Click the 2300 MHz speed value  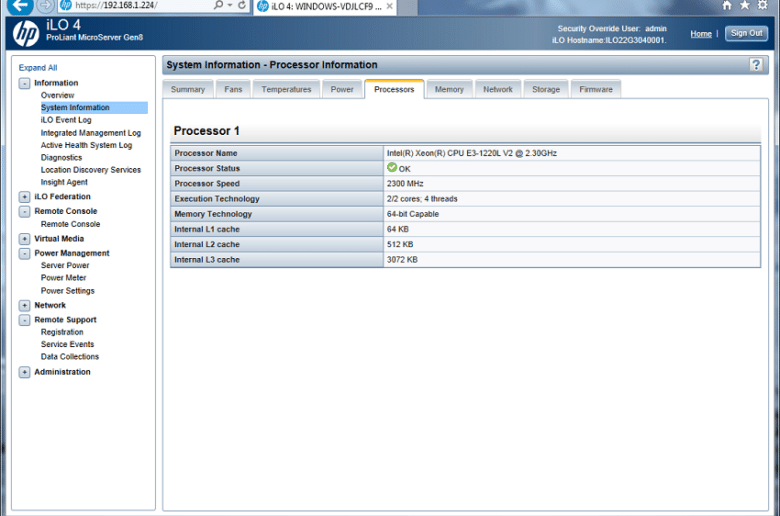click(x=405, y=184)
